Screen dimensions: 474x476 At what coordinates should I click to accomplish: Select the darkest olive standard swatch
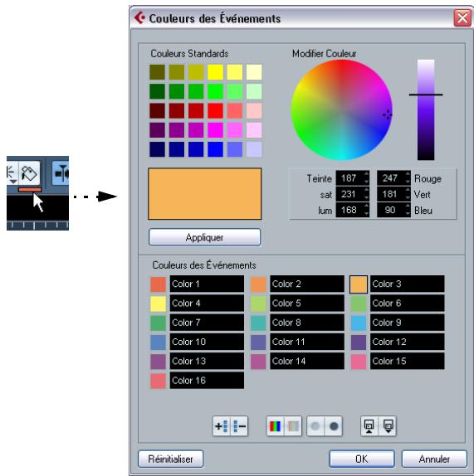point(158,72)
